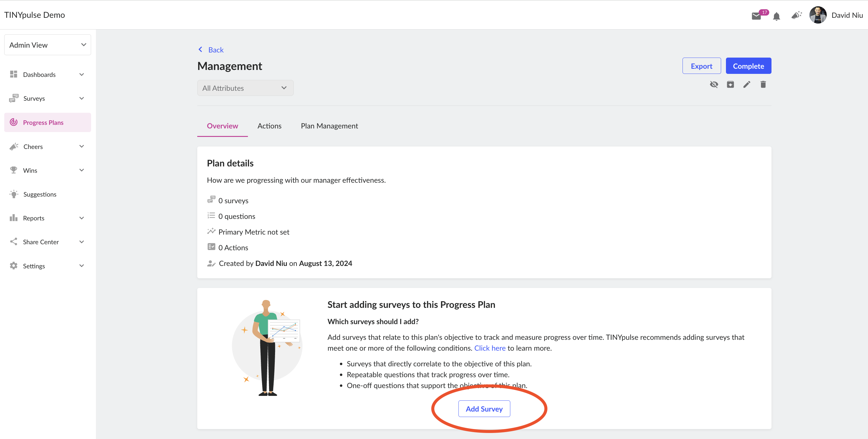Expand the Surveys sidebar section
This screenshot has height=439, width=868.
[48, 98]
